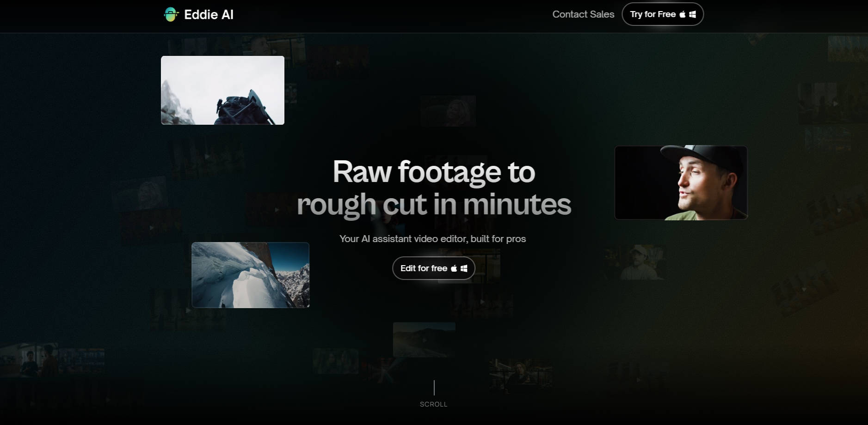This screenshot has height=425, width=868.
Task: Click the Eddie AI mascot logo icon
Action: point(171,14)
